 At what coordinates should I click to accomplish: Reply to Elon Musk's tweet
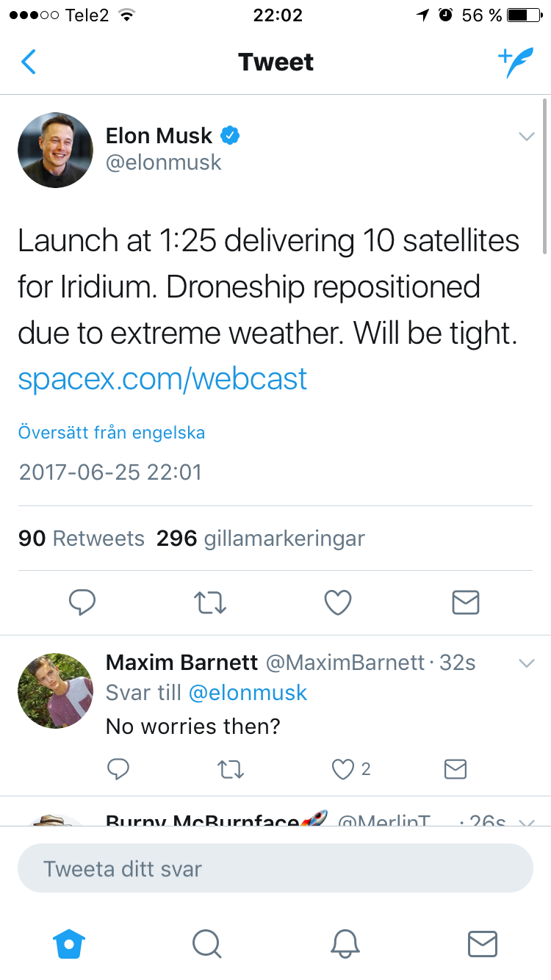tap(82, 602)
